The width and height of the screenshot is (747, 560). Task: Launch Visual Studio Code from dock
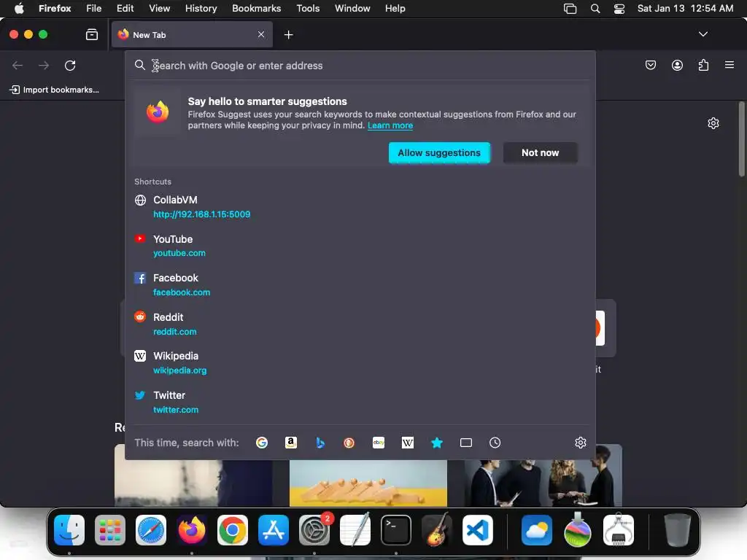tap(478, 530)
